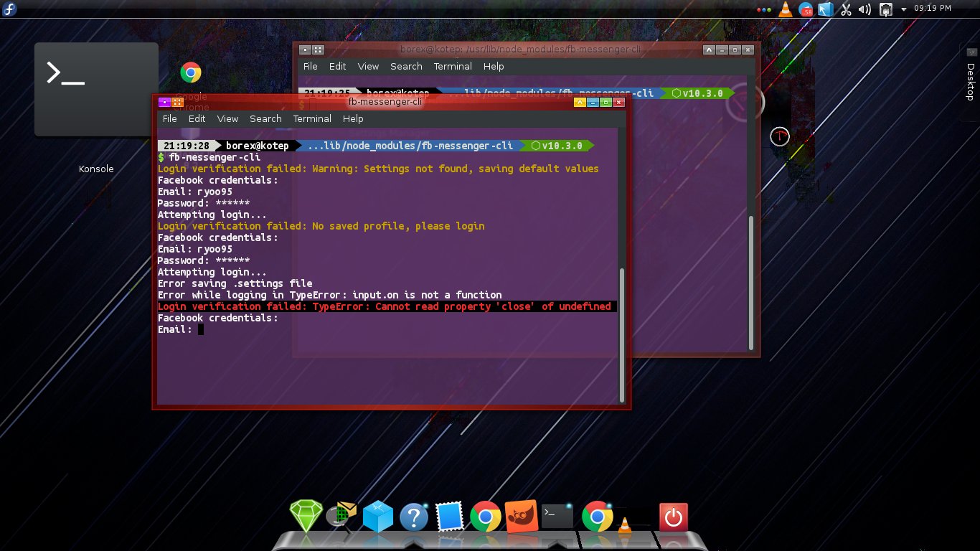Open the Konsole shortcut on the desktop
980x551 pixels.
pyautogui.click(x=95, y=89)
